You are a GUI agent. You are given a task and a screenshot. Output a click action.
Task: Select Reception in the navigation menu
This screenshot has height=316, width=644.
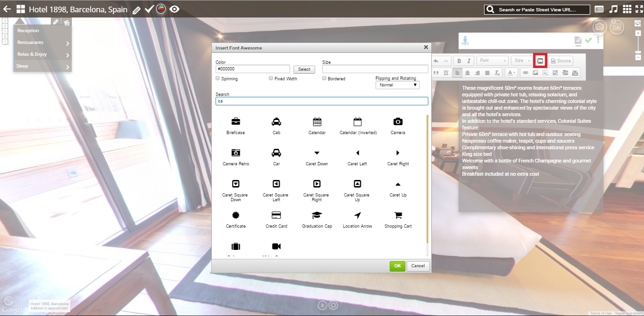pos(28,31)
